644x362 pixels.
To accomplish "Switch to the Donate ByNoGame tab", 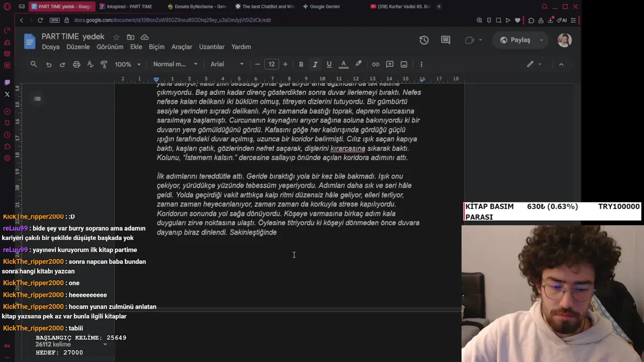I will (x=197, y=7).
